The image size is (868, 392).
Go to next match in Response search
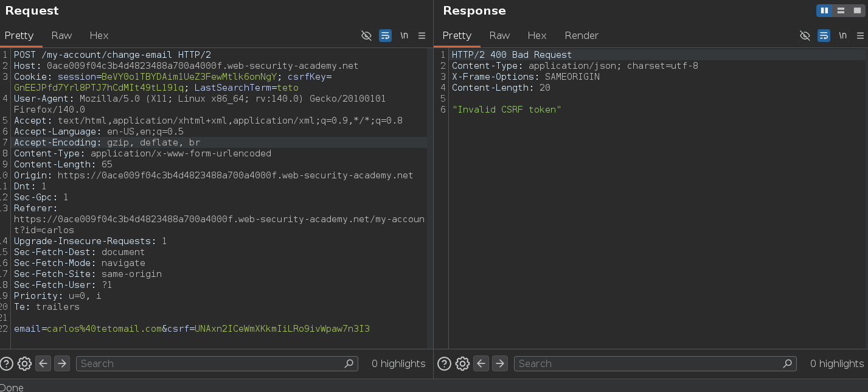500,364
